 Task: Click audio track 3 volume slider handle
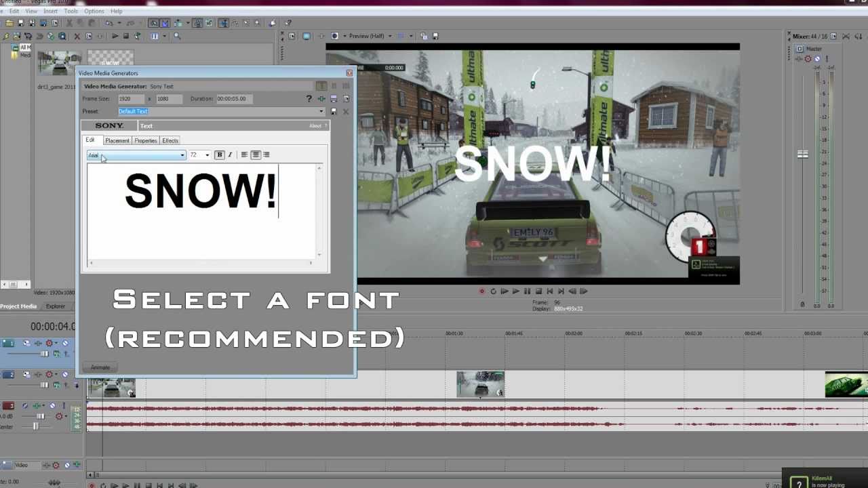pos(41,416)
